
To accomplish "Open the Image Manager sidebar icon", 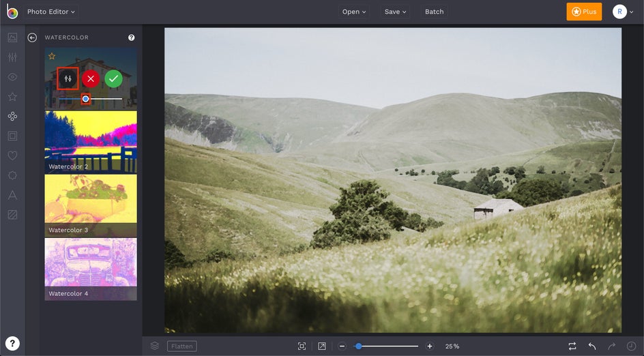I will point(12,38).
